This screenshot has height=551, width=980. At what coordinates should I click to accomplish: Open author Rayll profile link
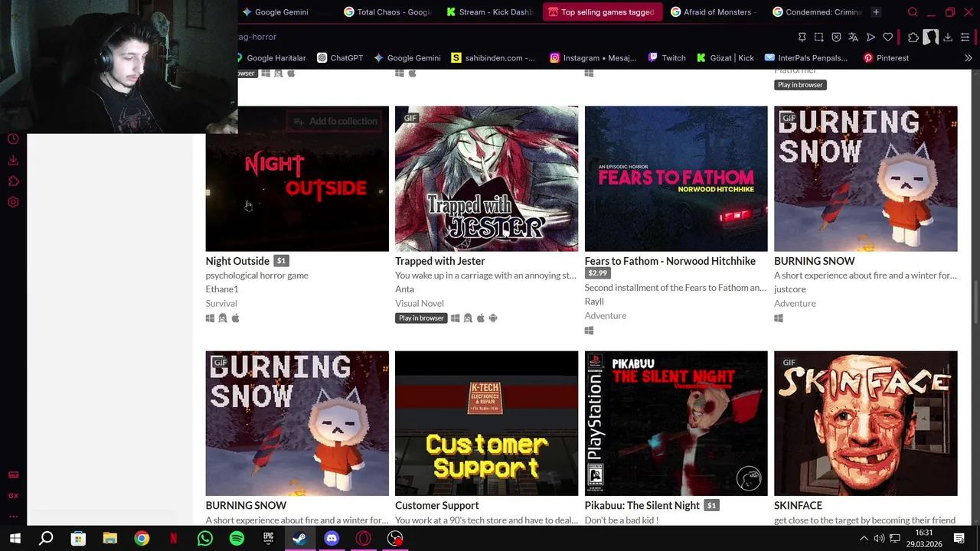(x=594, y=302)
